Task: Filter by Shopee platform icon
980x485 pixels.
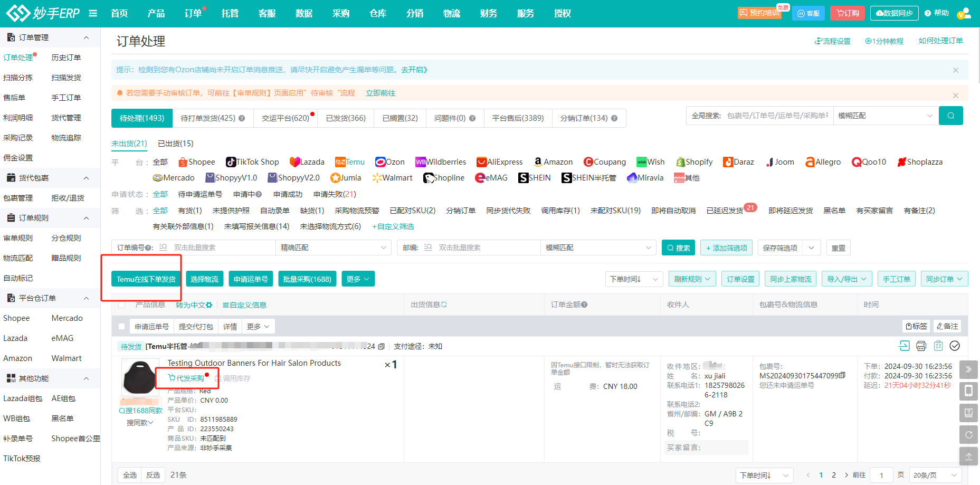Action: (x=196, y=162)
